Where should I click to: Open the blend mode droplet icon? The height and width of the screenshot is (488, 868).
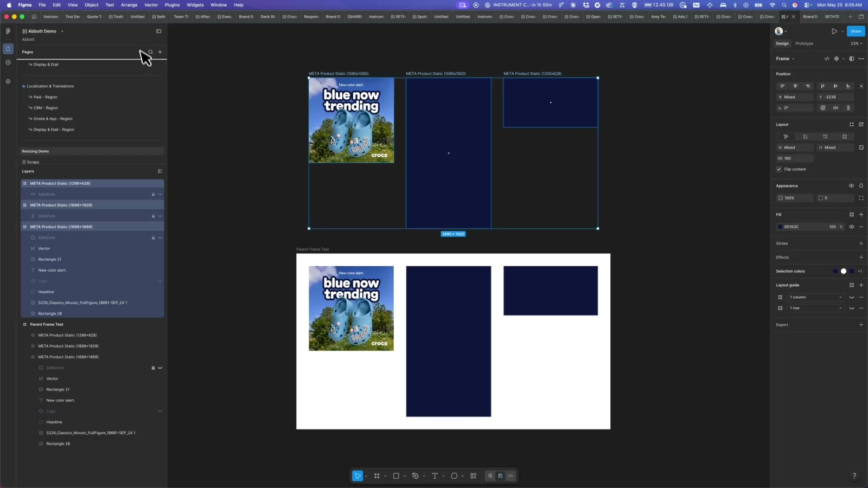click(861, 186)
